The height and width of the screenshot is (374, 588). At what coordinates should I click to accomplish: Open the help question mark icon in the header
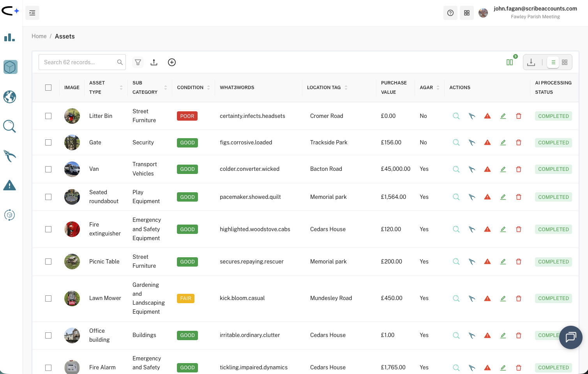click(450, 13)
